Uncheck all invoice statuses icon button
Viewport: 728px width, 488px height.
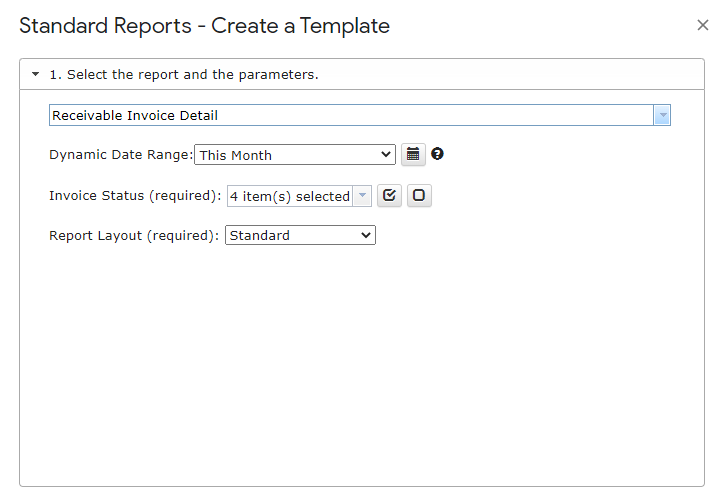419,195
